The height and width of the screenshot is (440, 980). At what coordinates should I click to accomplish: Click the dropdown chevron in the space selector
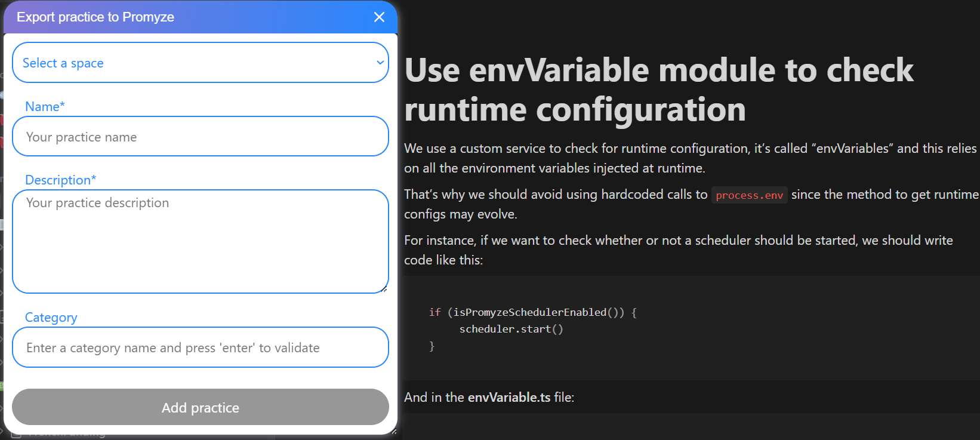[x=380, y=63]
